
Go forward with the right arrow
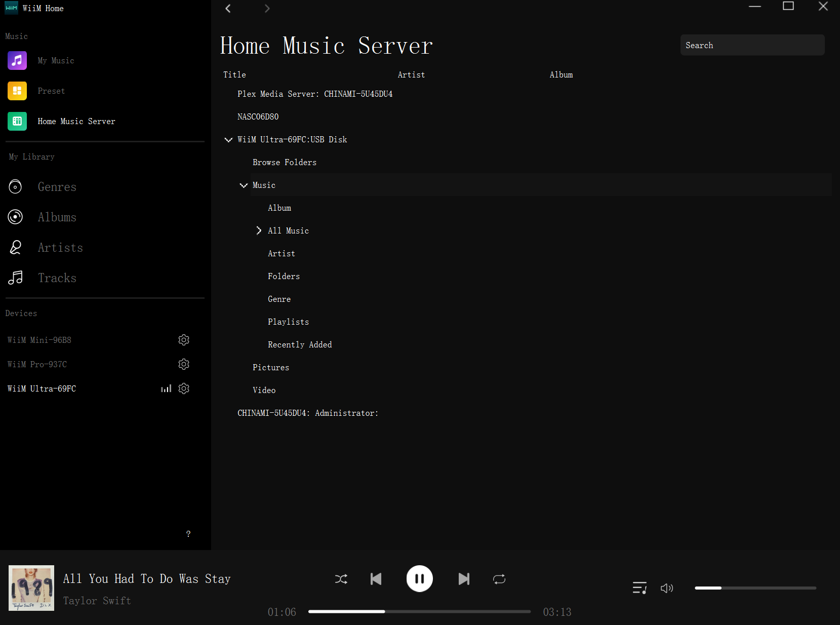[x=267, y=8]
